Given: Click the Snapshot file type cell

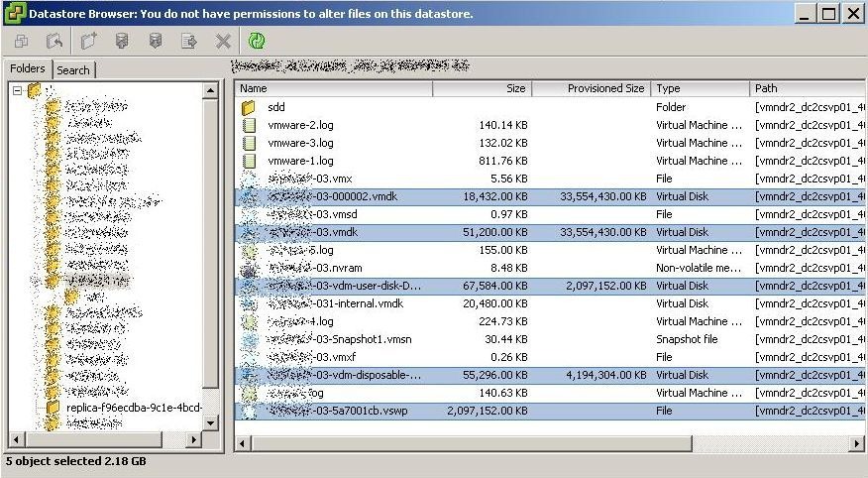Looking at the screenshot, I should (687, 339).
